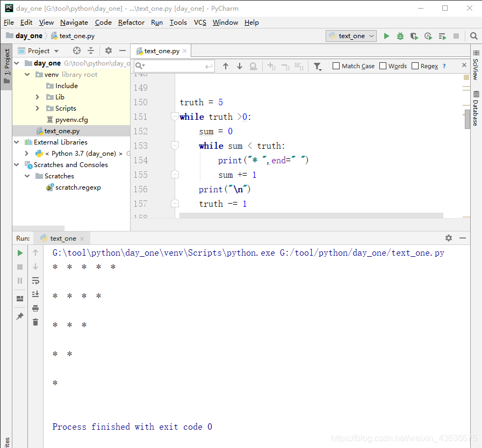
Task: Pin the Run tab icon
Action: (20, 316)
